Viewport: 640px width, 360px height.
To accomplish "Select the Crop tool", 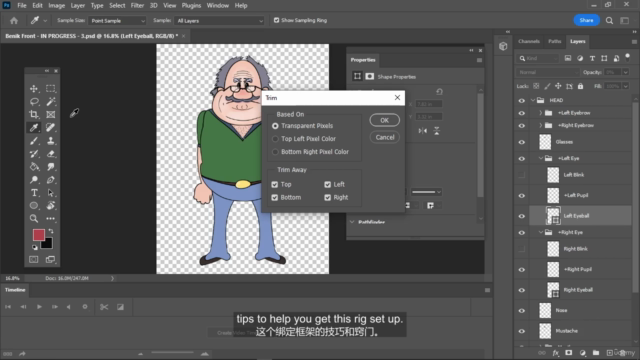I will click(x=34, y=115).
